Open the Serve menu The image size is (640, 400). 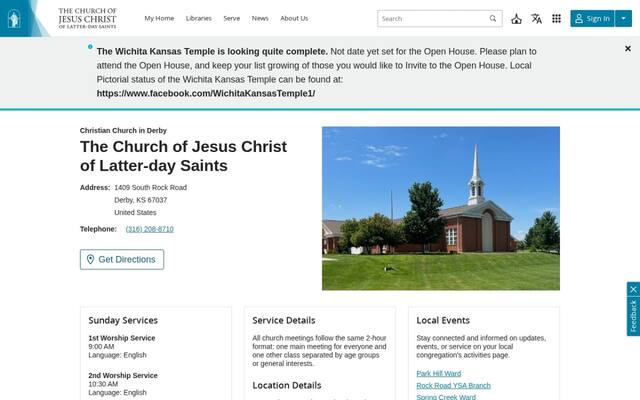click(x=231, y=18)
